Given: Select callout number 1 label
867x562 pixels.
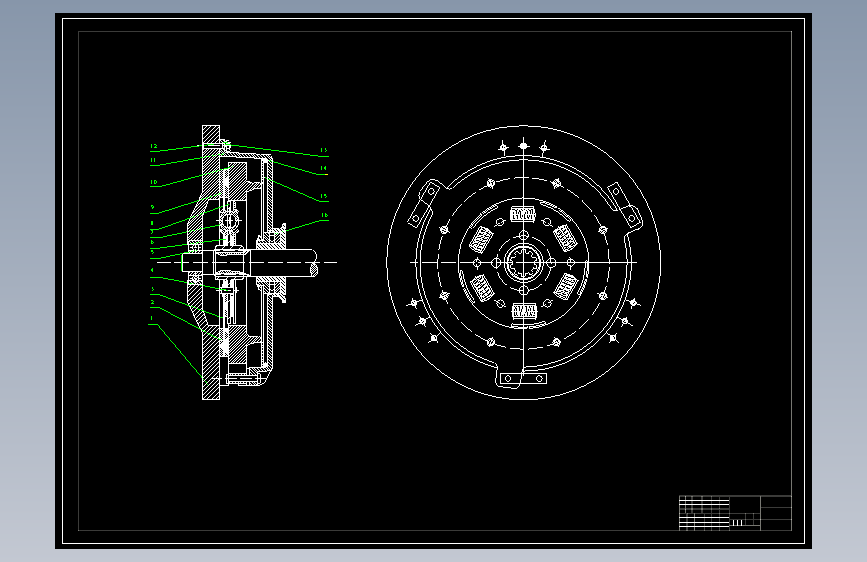Looking at the screenshot, I should pos(152,319).
